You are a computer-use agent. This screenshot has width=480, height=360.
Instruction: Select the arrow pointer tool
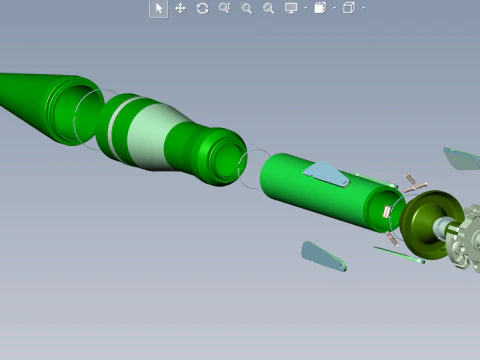[159, 8]
